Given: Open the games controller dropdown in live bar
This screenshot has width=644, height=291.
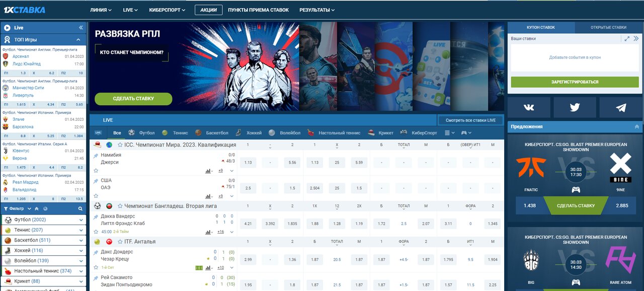Looking at the screenshot, I should (466, 133).
